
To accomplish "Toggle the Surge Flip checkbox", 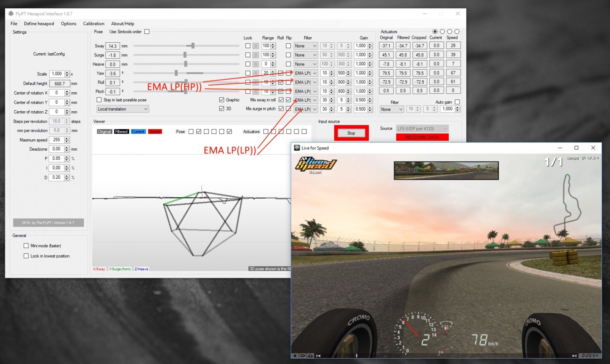I will point(288,55).
